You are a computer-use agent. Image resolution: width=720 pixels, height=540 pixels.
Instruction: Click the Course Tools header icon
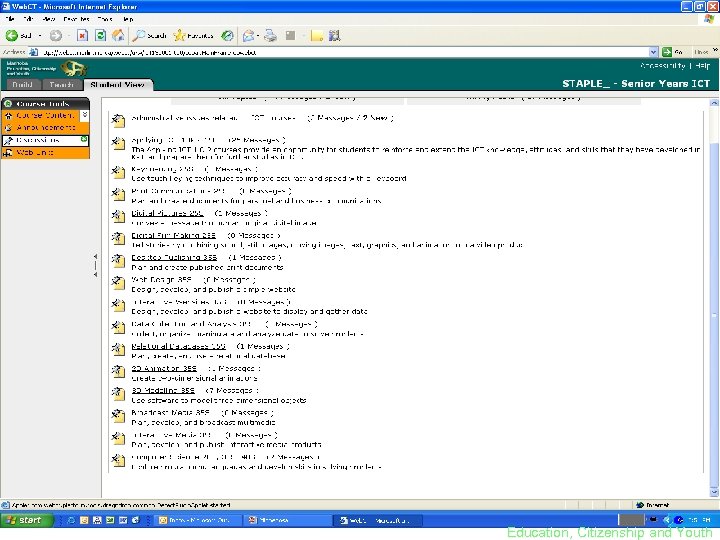click(8, 104)
